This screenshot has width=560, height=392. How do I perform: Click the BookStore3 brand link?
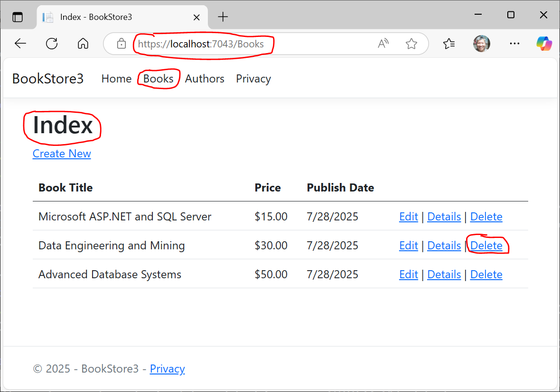click(x=48, y=79)
